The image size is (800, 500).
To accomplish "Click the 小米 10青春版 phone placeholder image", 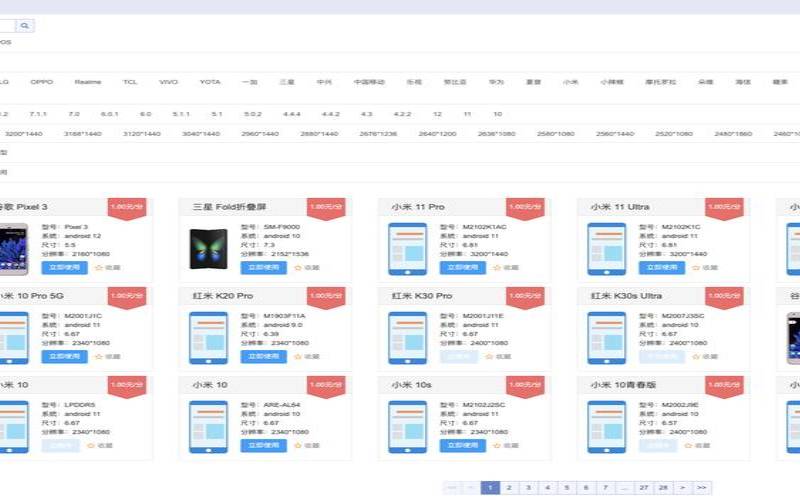I will click(606, 427).
